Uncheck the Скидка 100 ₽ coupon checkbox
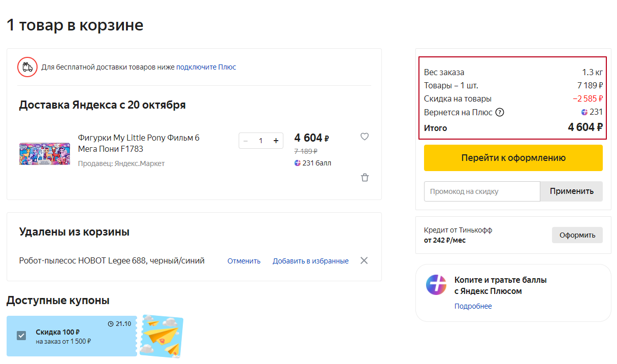This screenshot has width=617, height=364. pos(21,336)
